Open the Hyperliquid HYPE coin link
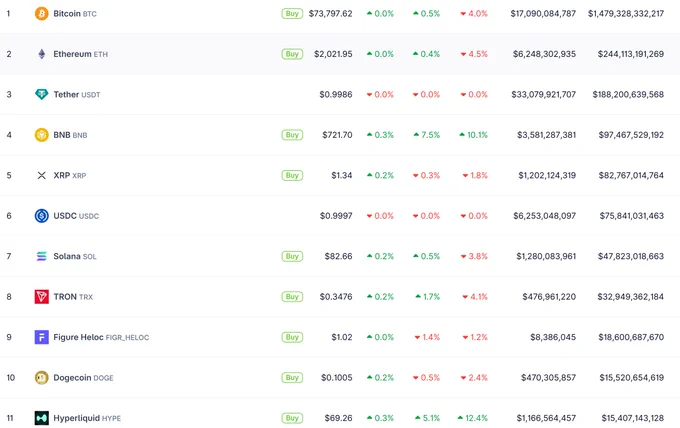The image size is (680, 428). [x=87, y=418]
